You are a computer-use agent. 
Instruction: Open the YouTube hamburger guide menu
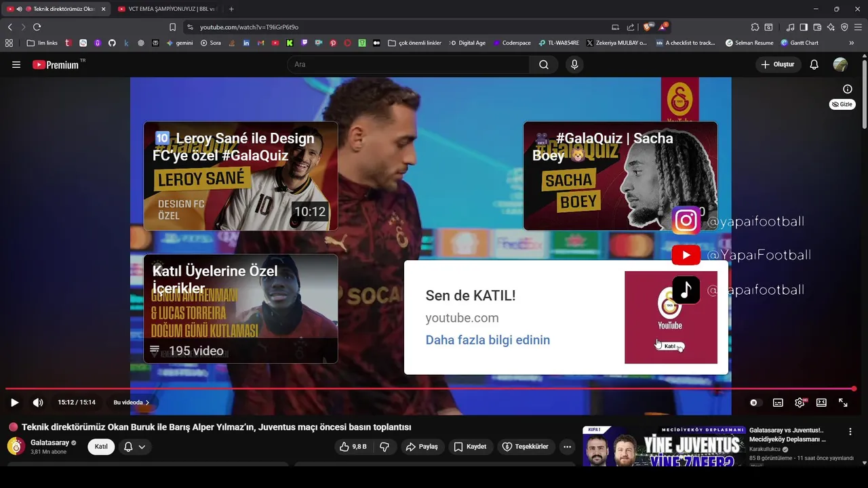click(16, 64)
